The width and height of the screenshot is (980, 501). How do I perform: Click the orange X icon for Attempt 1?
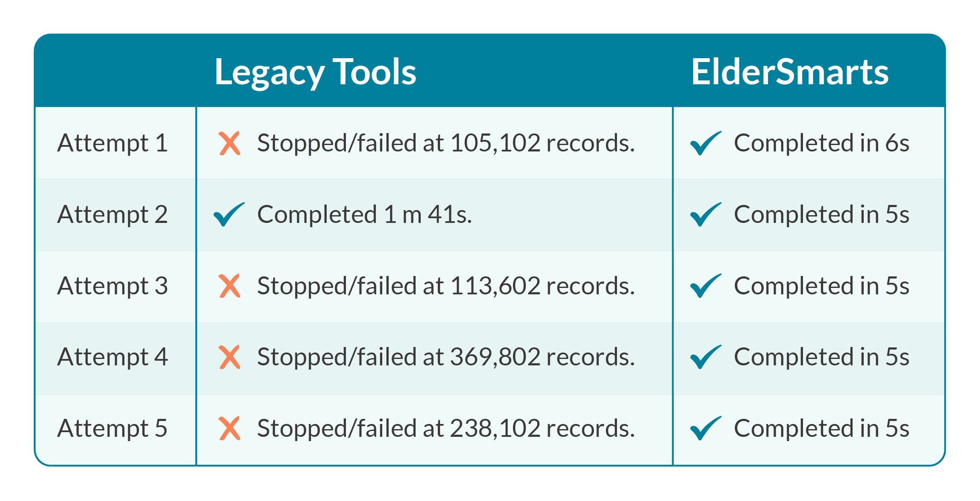230,143
